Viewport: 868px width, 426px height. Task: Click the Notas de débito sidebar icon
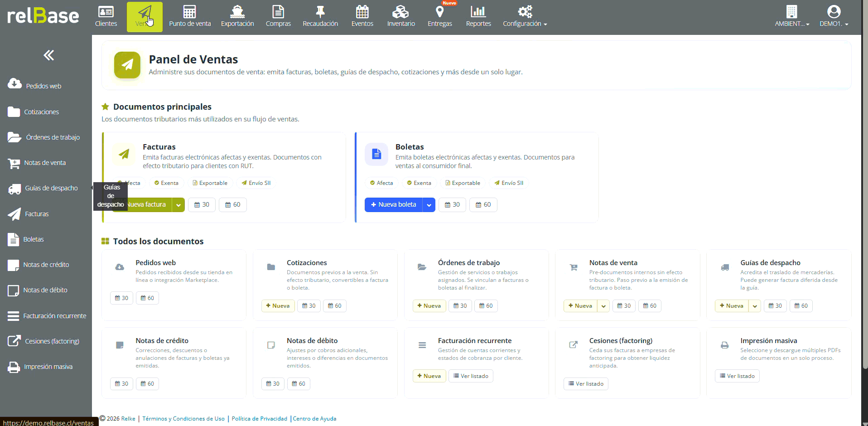(x=14, y=290)
